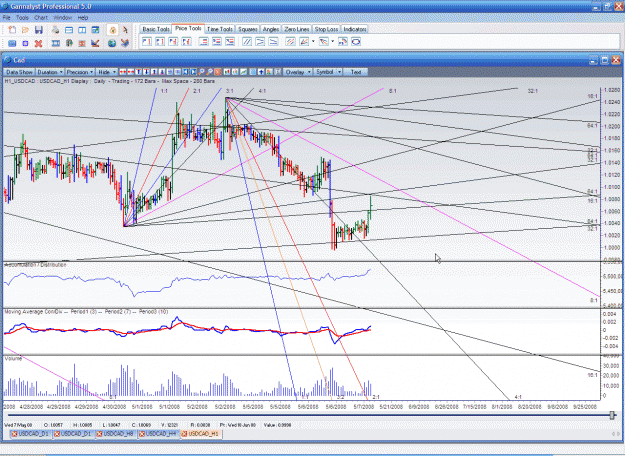Click the down-trend chart icon left of globe
The width and height of the screenshot is (625, 456).
click(x=95, y=43)
